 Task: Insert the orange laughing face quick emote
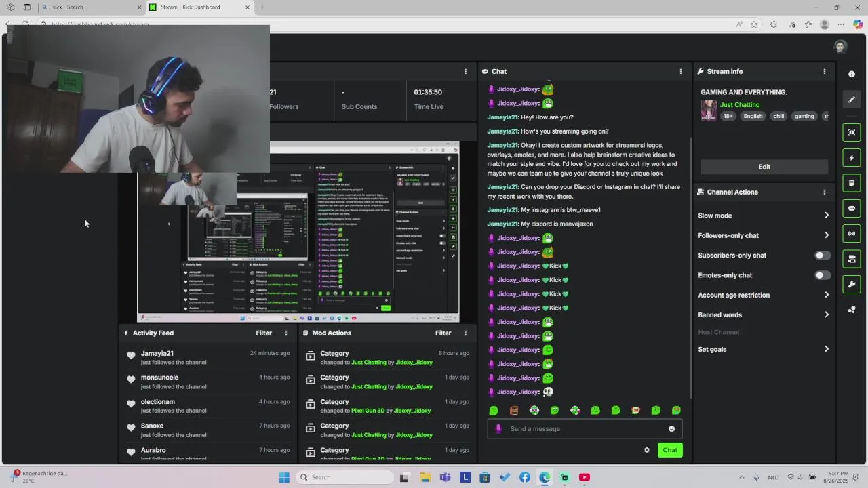pos(635,410)
